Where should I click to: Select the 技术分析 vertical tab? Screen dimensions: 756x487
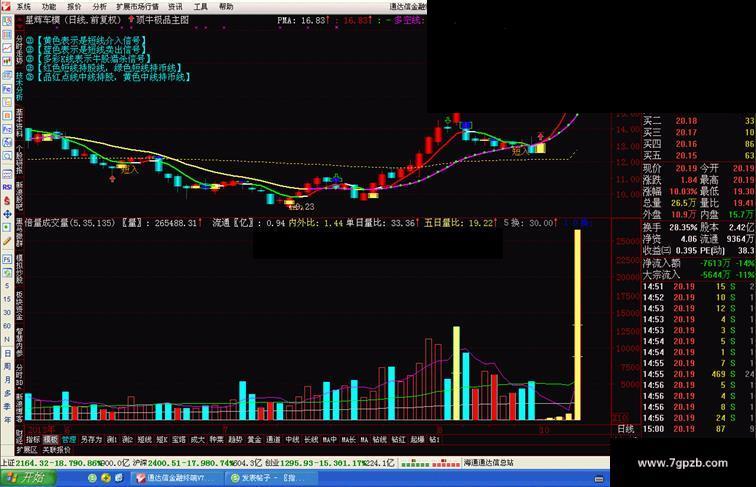[19, 87]
